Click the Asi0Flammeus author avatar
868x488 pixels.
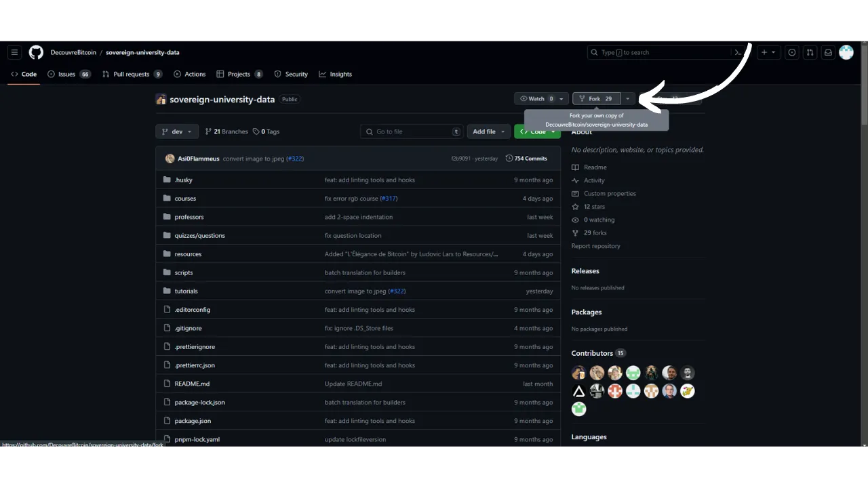(170, 159)
